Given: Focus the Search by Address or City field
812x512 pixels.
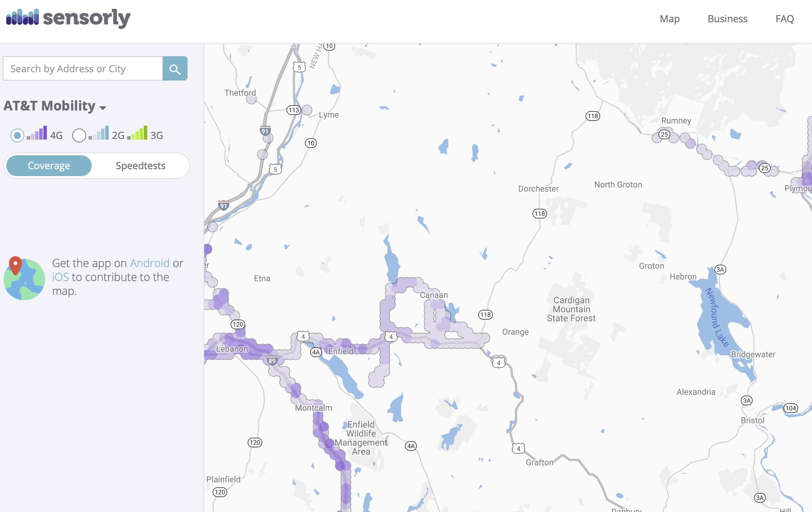Looking at the screenshot, I should [83, 69].
